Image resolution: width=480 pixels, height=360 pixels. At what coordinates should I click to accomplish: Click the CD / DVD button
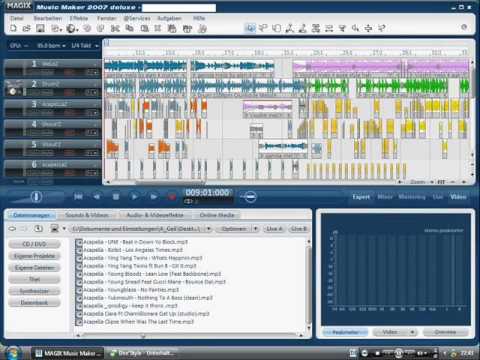[x=34, y=244]
